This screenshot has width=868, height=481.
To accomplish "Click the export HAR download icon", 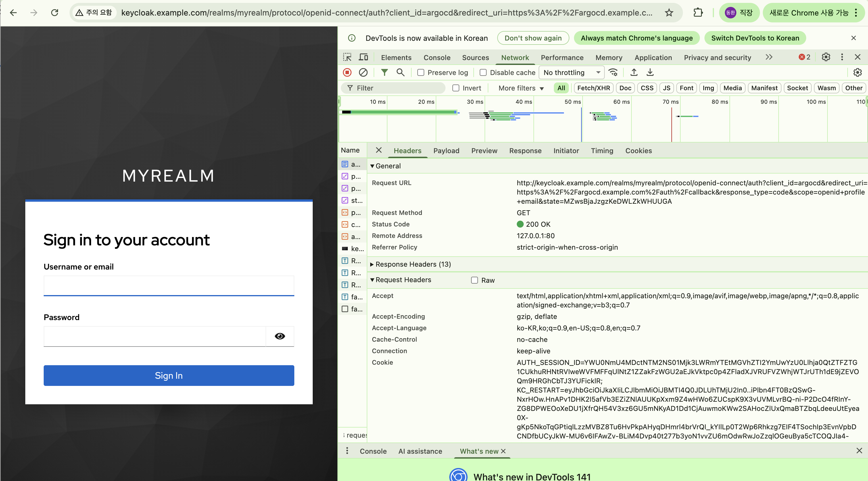I will point(650,72).
